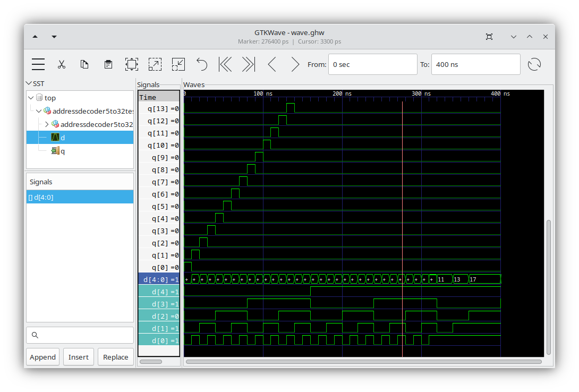The height and width of the screenshot is (392, 579).
Task: Click the Undo arrow icon
Action: 202,64
